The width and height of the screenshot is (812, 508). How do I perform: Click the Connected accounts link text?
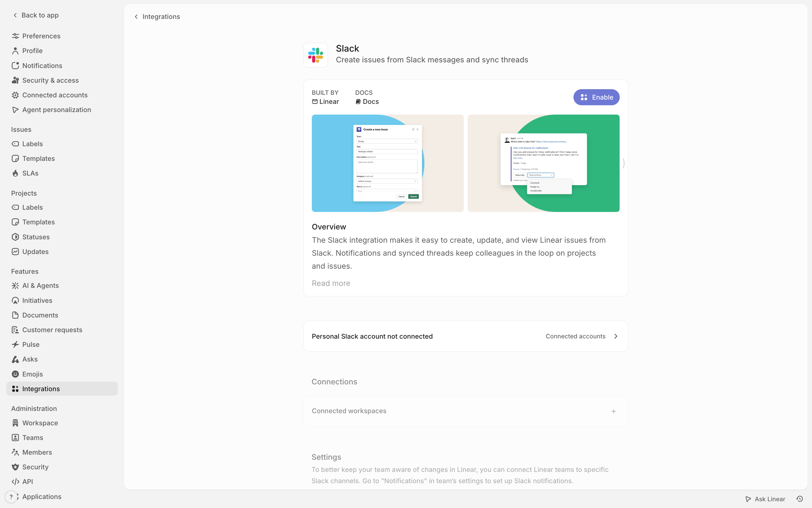tap(575, 336)
